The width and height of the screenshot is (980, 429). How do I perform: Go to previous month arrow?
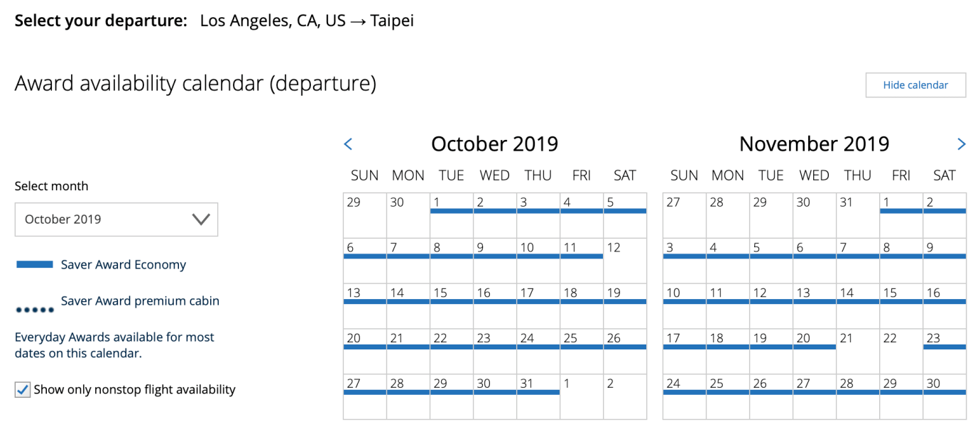coord(348,144)
